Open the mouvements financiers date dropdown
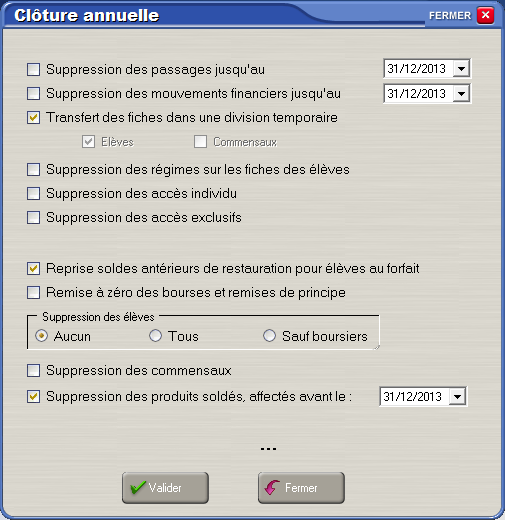Viewport: 505px width, 520px height. pos(461,94)
